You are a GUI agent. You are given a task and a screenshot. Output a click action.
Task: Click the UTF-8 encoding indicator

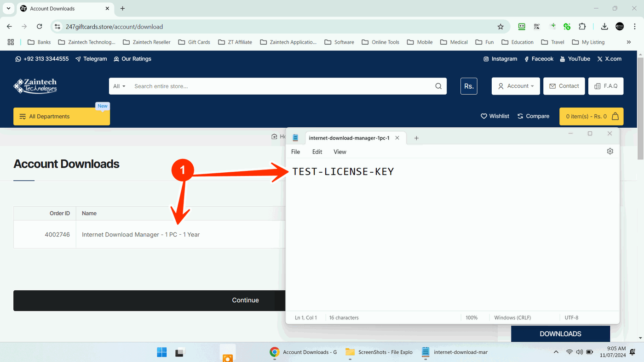pos(571,317)
